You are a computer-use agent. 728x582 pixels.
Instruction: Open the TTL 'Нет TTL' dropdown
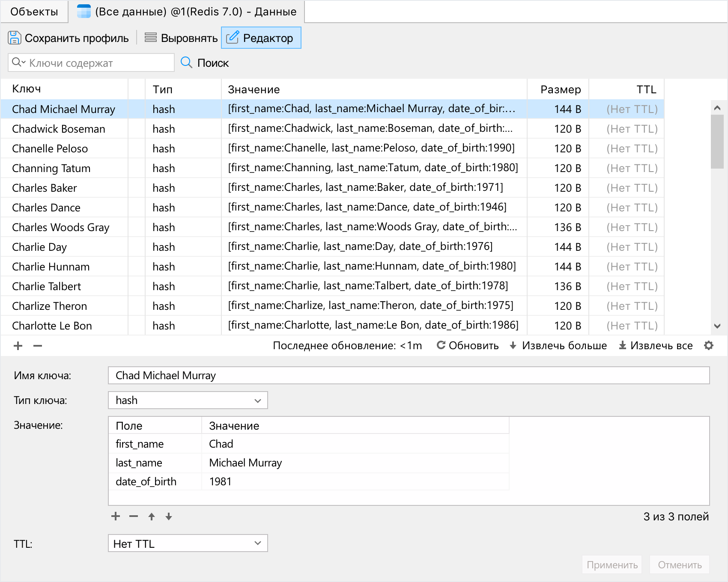[188, 543]
